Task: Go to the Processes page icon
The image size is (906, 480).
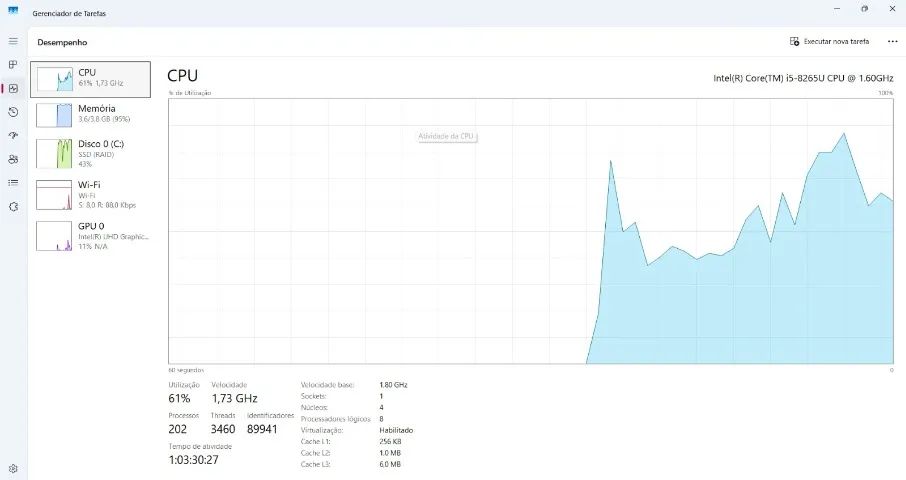Action: tap(13, 65)
